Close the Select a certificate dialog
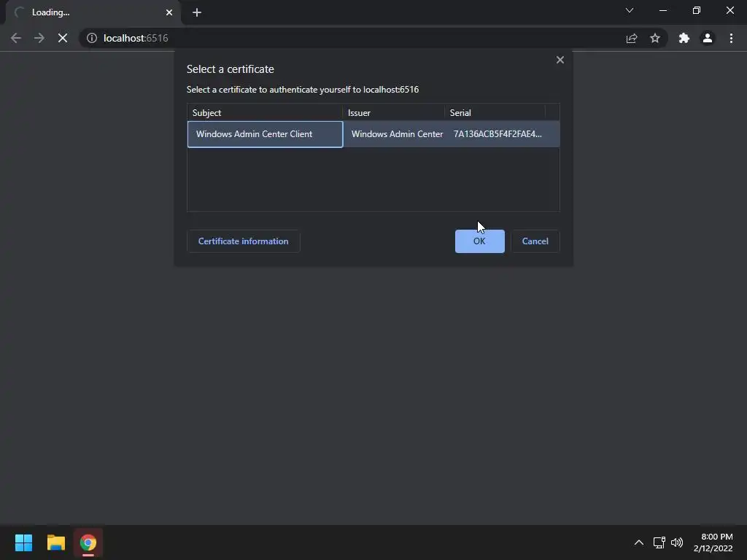 tap(560, 60)
